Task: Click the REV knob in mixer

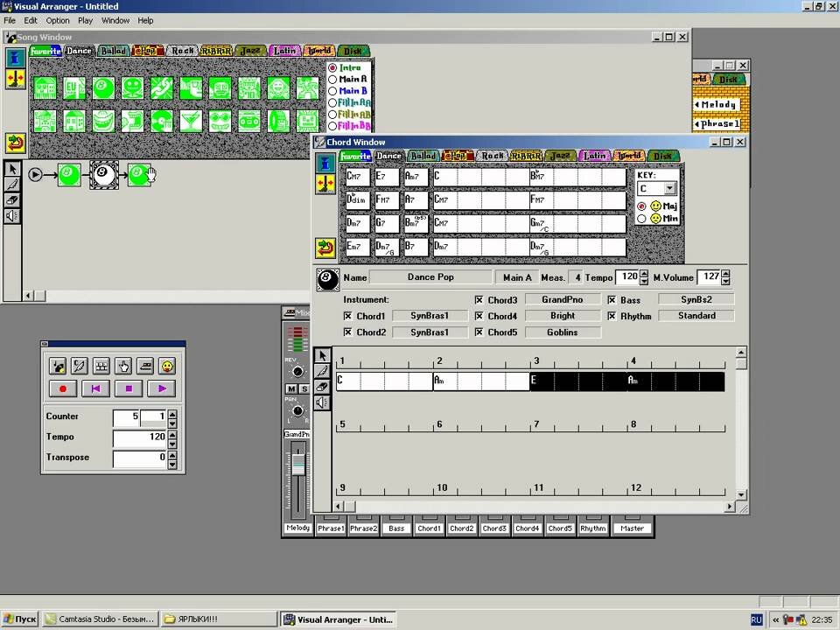Action: coord(297,371)
